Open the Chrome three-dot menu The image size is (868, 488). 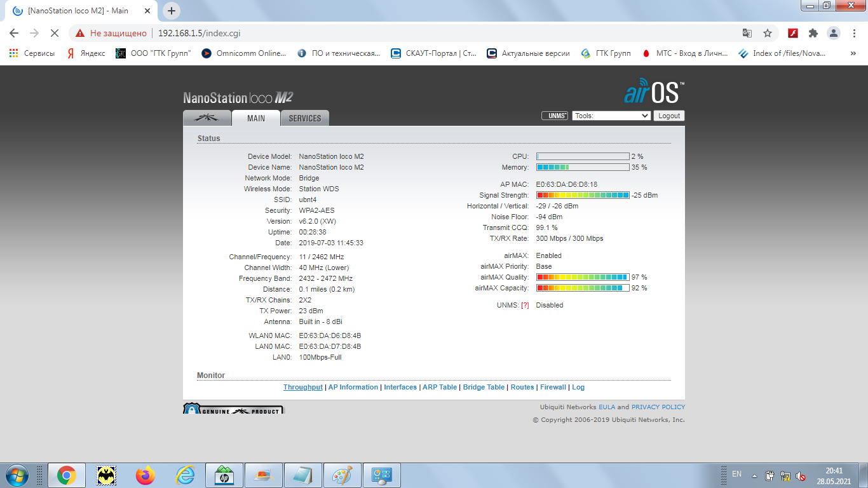853,33
